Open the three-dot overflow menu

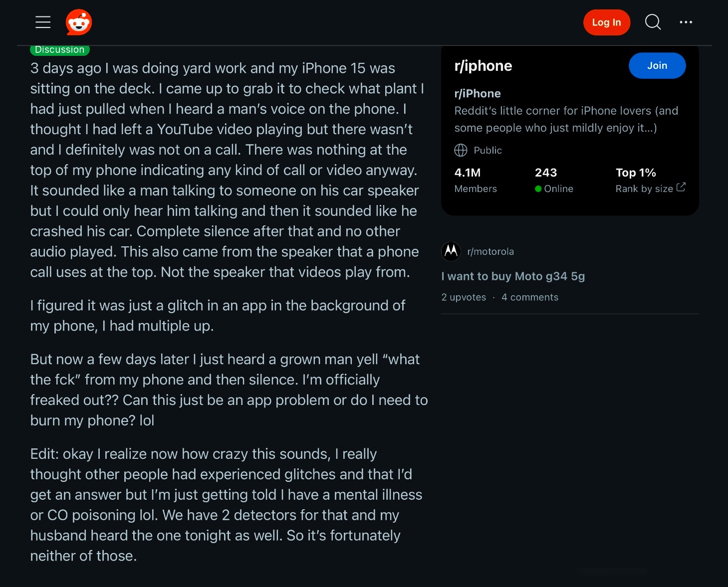[686, 22]
